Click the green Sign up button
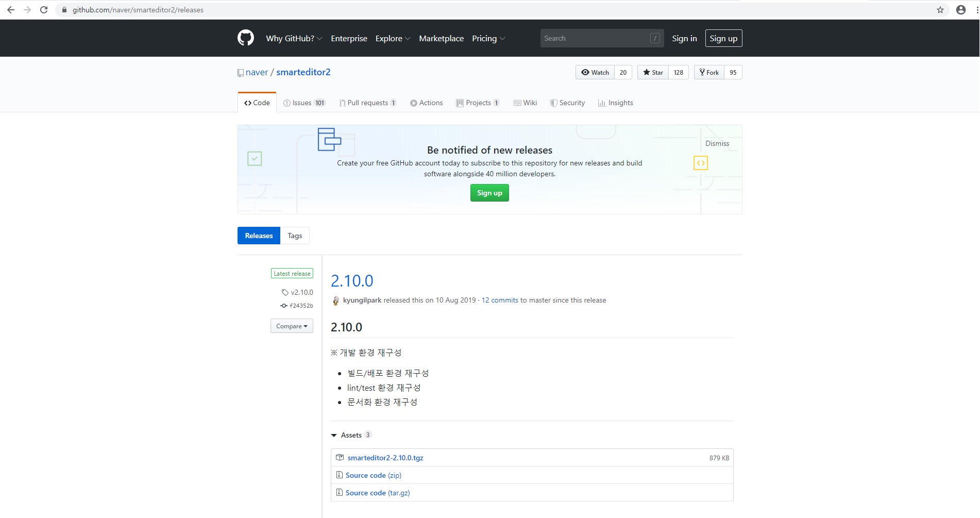 click(489, 193)
